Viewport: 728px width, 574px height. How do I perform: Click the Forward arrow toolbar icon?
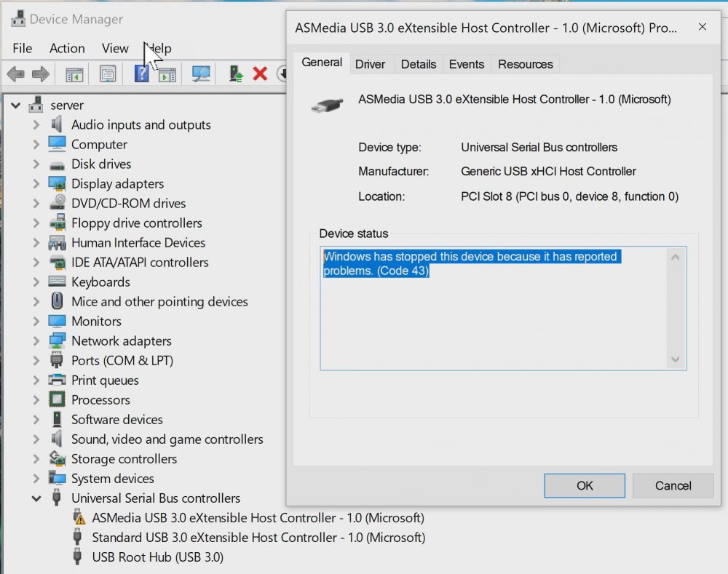tap(40, 73)
